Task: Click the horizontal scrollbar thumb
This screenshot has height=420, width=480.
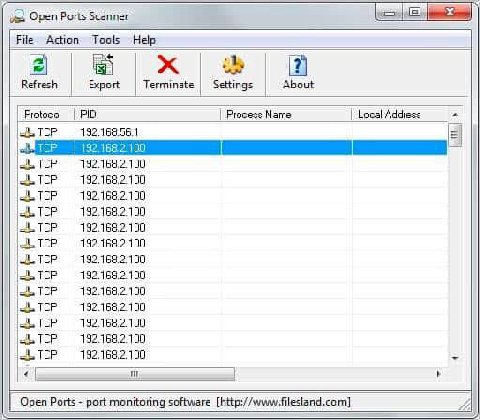Action: [x=135, y=374]
